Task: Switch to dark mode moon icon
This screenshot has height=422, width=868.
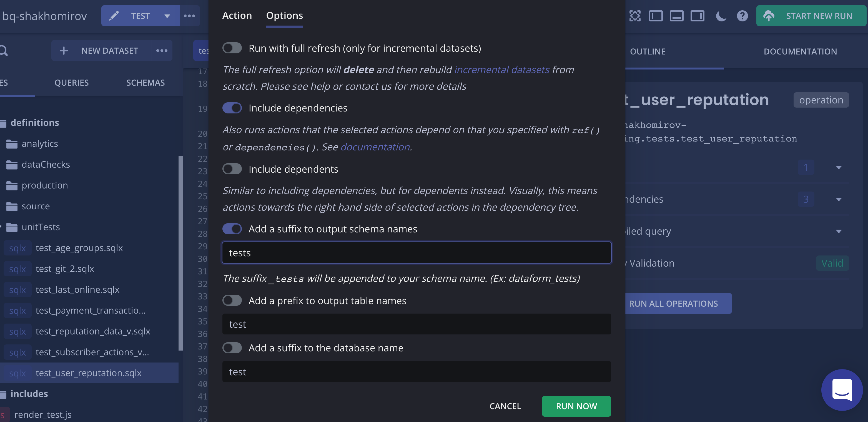Action: pos(721,16)
